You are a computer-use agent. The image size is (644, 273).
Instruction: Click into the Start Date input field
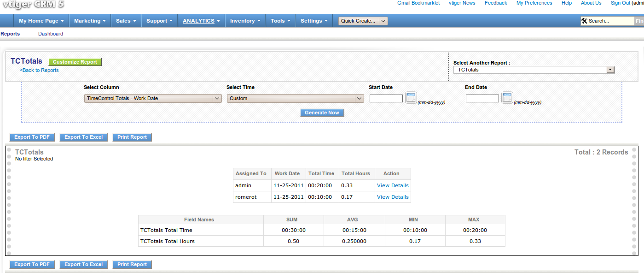point(386,98)
